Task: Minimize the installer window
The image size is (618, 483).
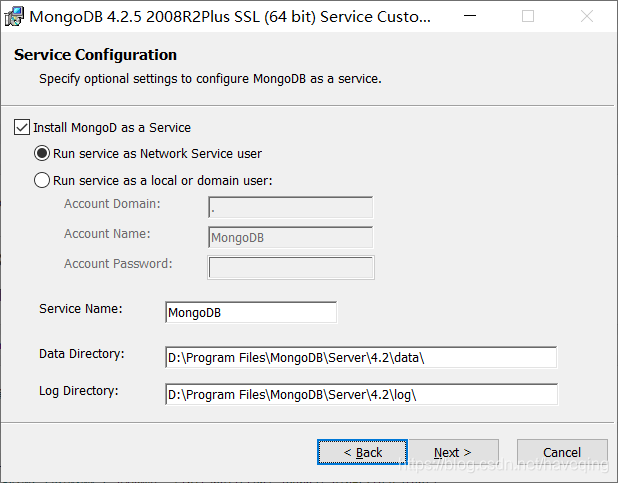Action: tap(470, 16)
